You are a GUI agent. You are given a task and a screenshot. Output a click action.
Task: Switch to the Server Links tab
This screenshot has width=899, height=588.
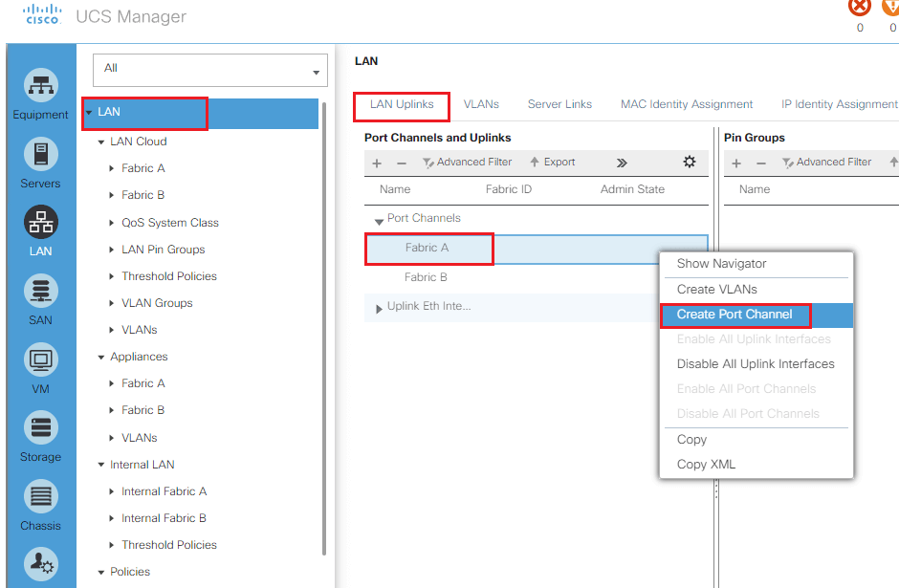[559, 104]
